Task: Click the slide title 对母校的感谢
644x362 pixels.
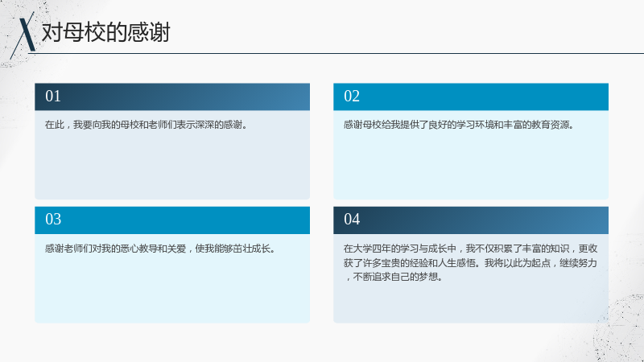Action: tap(106, 32)
